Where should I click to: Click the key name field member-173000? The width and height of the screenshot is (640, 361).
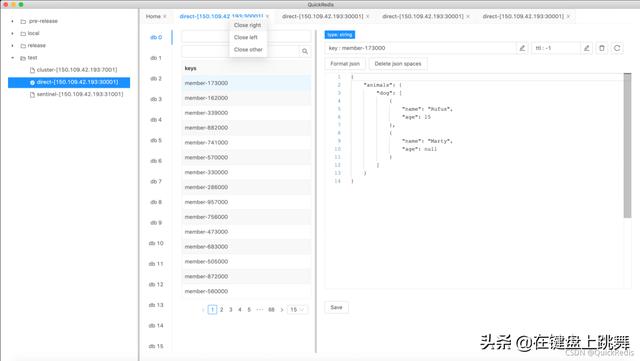click(420, 48)
